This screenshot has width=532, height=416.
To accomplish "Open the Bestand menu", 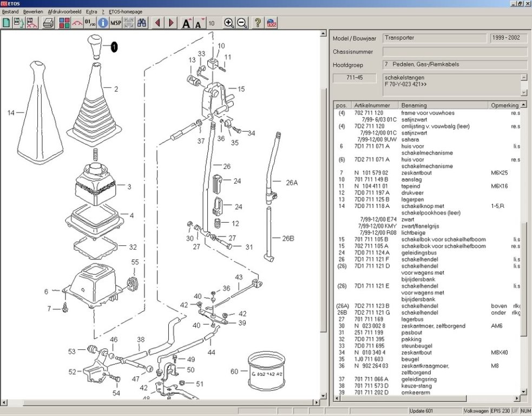I will coord(10,11).
